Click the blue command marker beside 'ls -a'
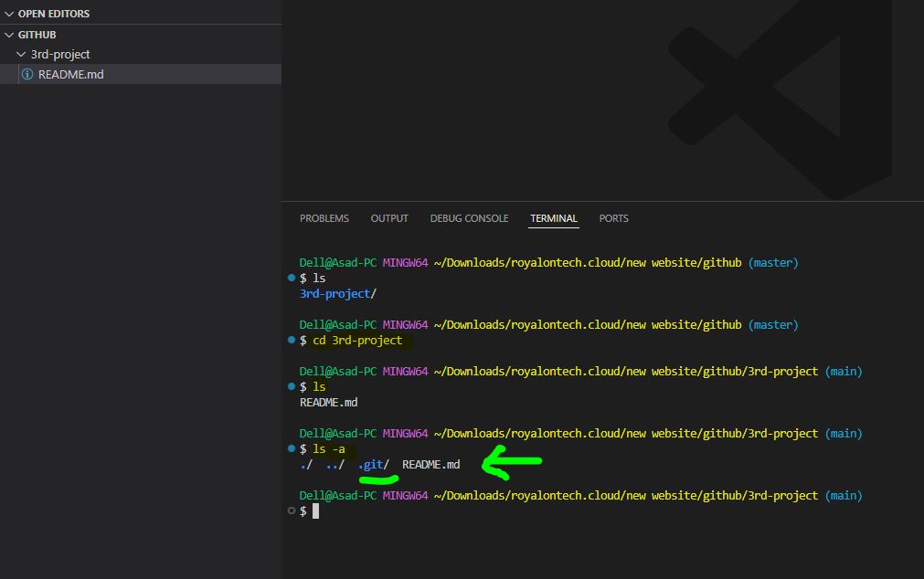The height and width of the screenshot is (579, 924). (292, 448)
